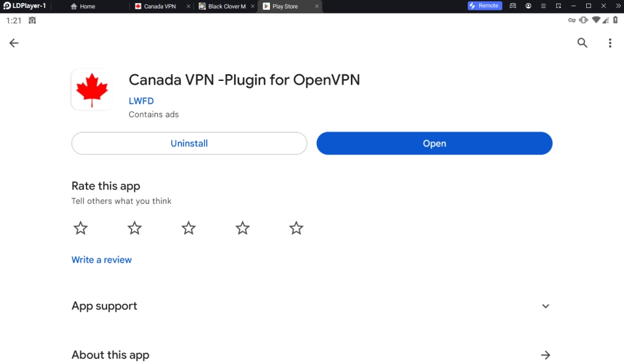Click the Canada VPN maple leaf app icon
This screenshot has height=364, width=624.
[91, 89]
